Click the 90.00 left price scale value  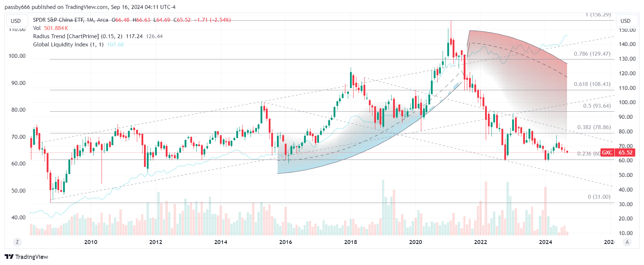click(x=19, y=83)
